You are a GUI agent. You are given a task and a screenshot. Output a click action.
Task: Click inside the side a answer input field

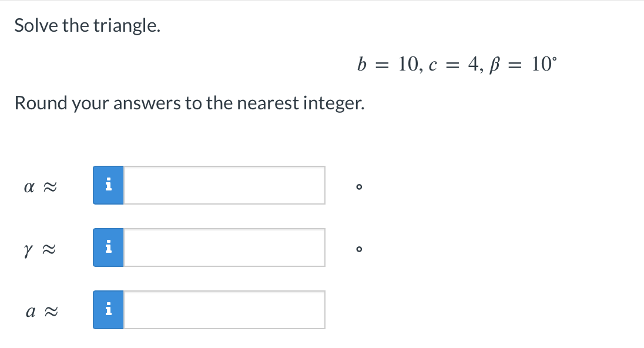tap(223, 310)
